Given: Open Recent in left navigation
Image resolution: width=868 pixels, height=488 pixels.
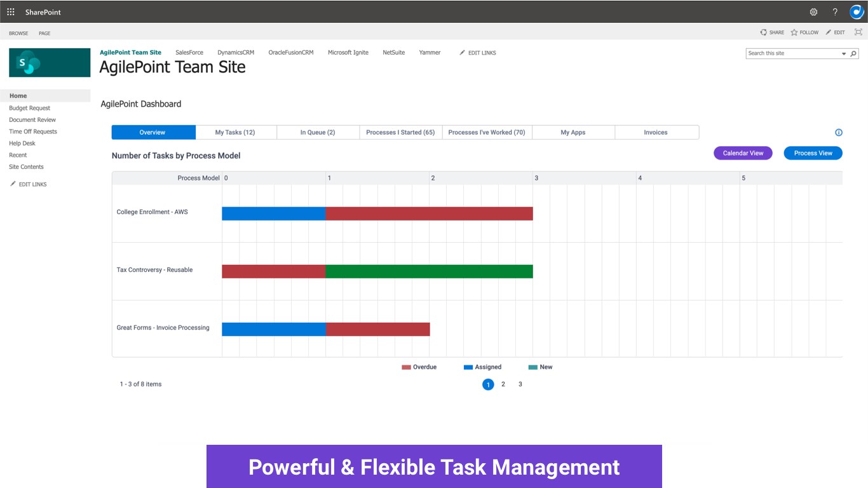Looking at the screenshot, I should (x=18, y=155).
